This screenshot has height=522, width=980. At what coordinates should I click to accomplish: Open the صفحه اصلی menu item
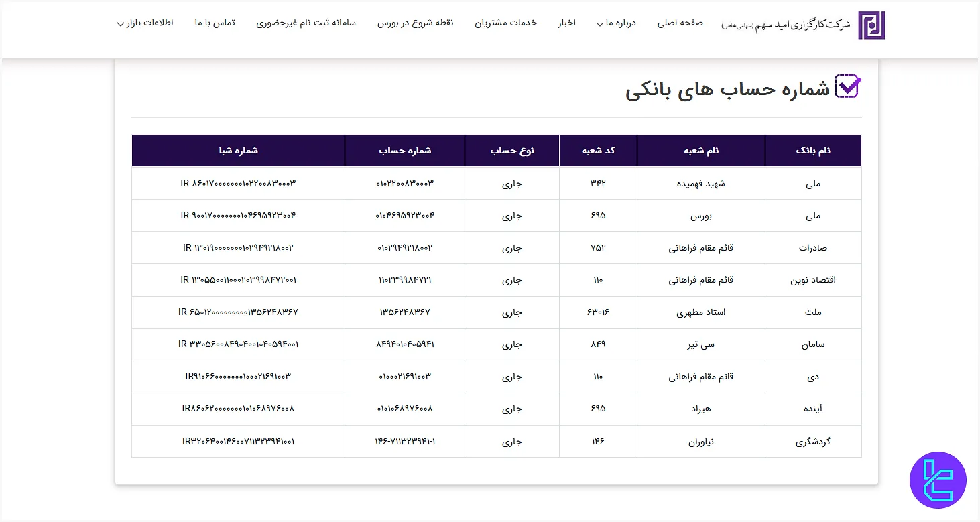pyautogui.click(x=680, y=23)
